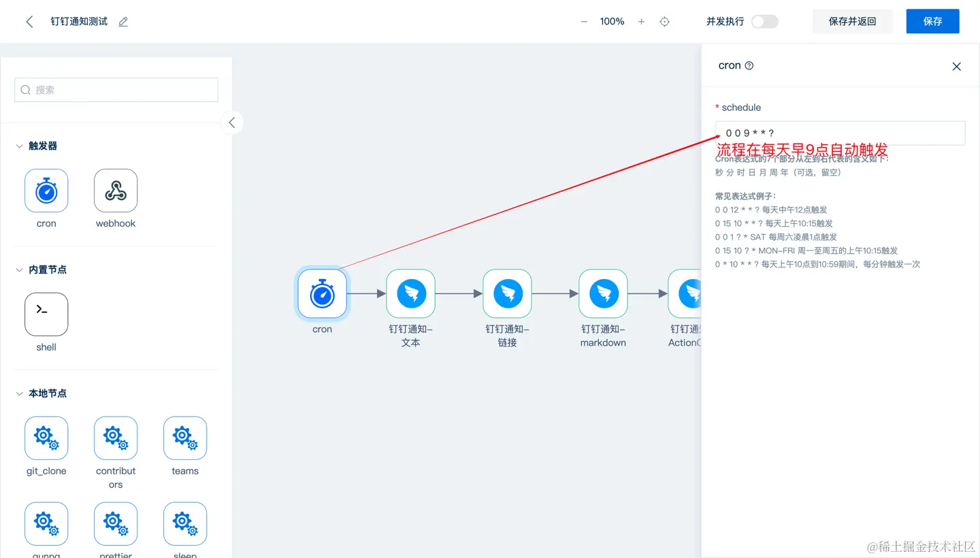Viewport: 980px width, 558px height.
Task: Click the MON-FRI example expression line
Action: click(x=806, y=250)
